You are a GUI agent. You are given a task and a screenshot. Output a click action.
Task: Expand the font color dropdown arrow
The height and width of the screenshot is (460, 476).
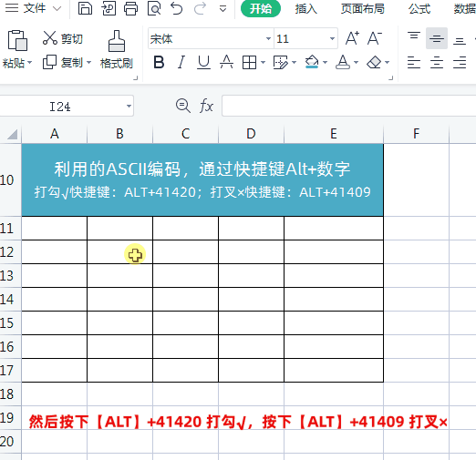(356, 63)
